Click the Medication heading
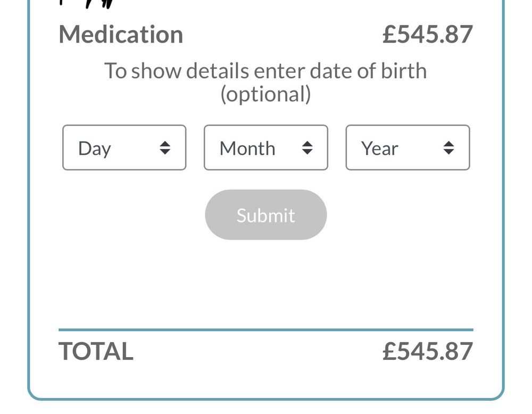The height and width of the screenshot is (414, 532). [x=121, y=35]
